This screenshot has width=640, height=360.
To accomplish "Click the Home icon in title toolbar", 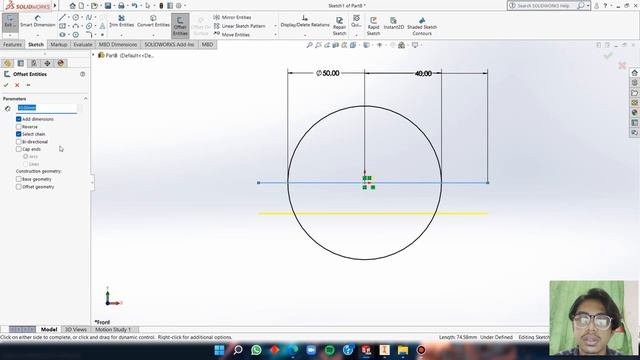I will [x=72, y=6].
